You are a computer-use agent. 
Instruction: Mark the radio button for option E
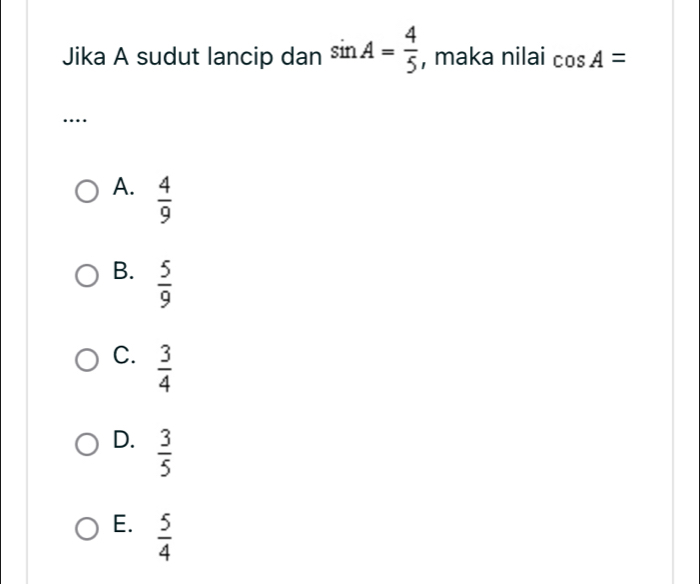coord(88,528)
